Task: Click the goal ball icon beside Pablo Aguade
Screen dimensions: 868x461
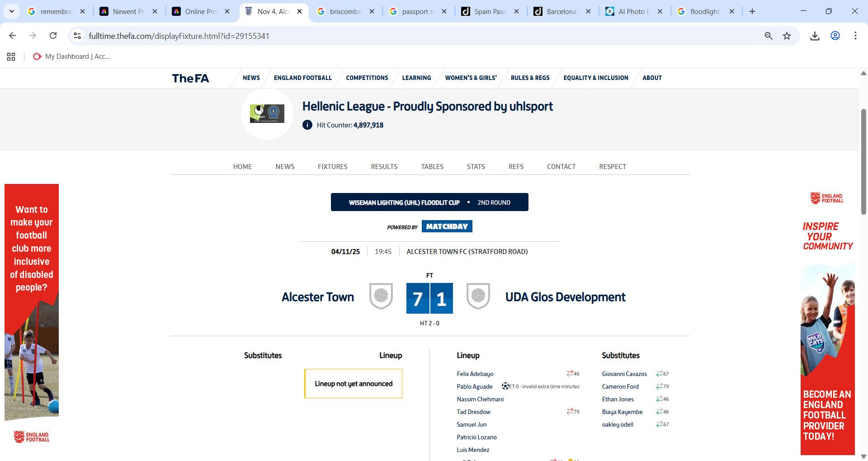Action: click(505, 386)
